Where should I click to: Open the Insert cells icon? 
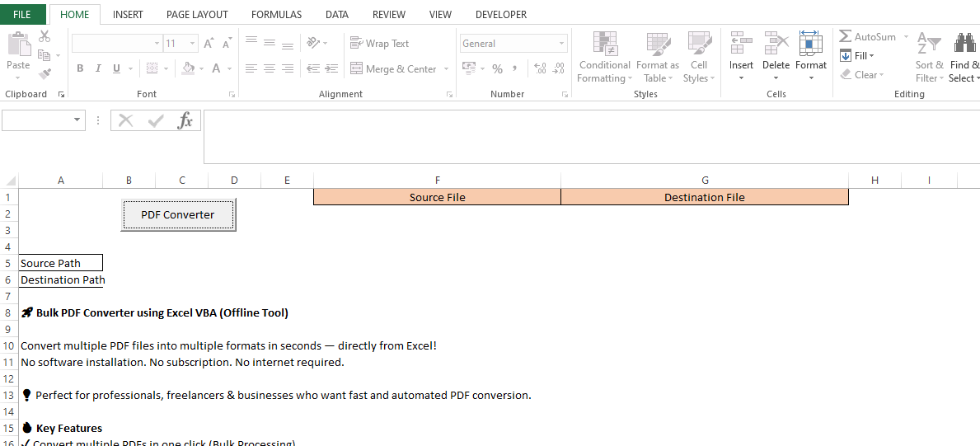[x=741, y=45]
